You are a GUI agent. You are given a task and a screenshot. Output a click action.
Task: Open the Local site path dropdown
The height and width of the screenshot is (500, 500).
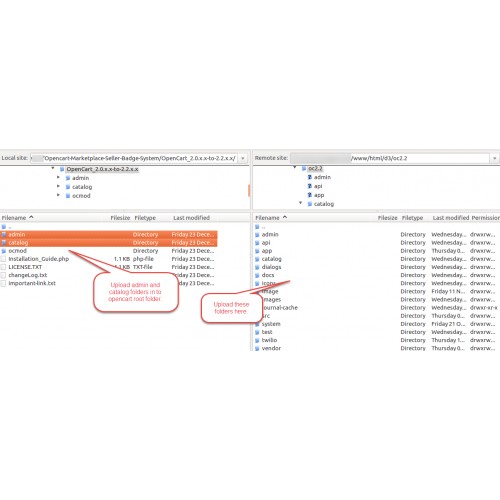point(243,158)
